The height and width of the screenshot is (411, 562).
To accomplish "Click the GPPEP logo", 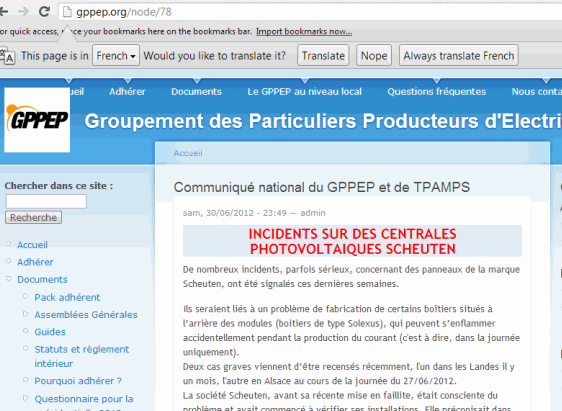I will tap(37, 120).
